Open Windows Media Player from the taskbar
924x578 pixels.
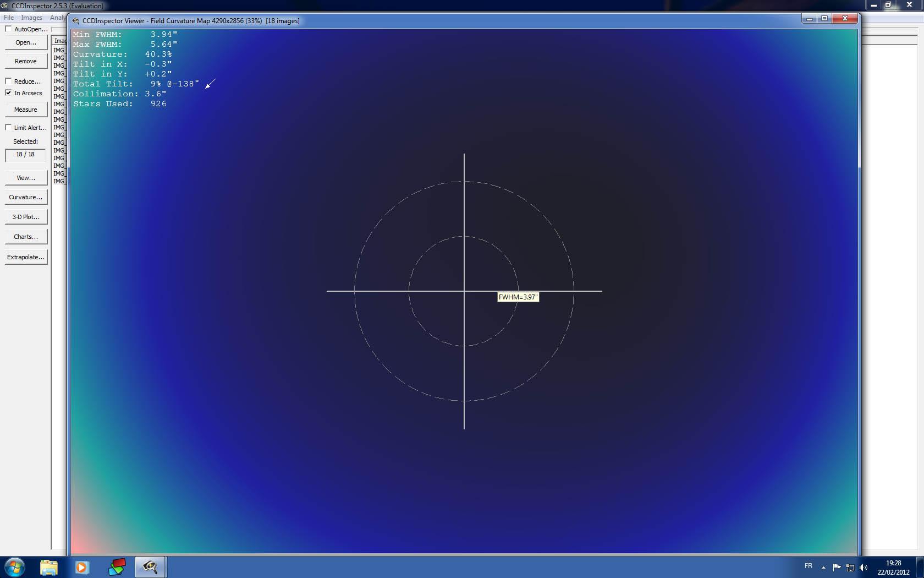click(82, 567)
